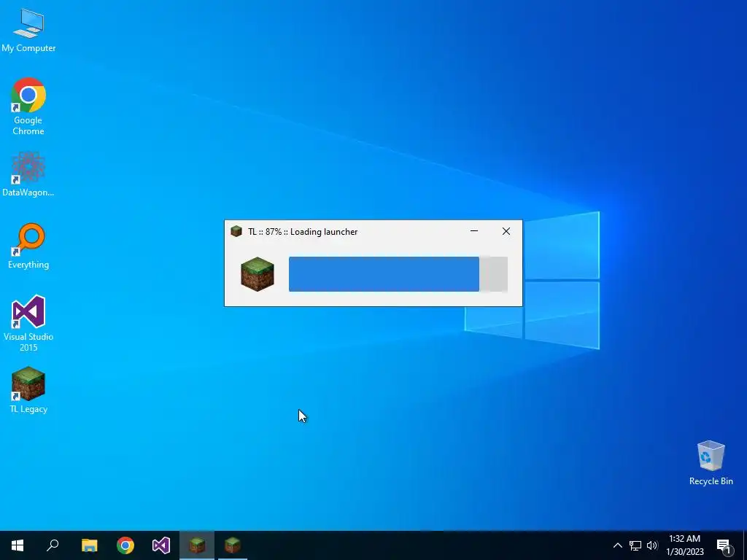Click the 'TL :: 87% :: Loading launcher' title
The height and width of the screenshot is (560, 747).
303,232
